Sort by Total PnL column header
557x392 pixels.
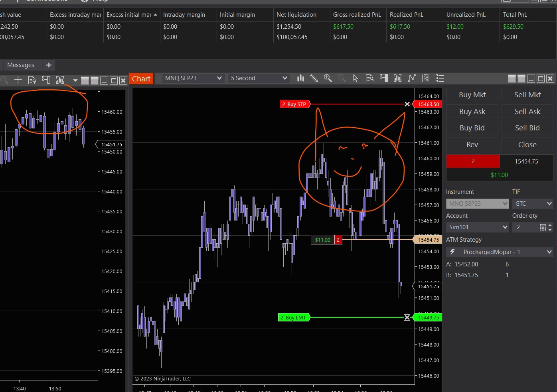tap(528, 15)
